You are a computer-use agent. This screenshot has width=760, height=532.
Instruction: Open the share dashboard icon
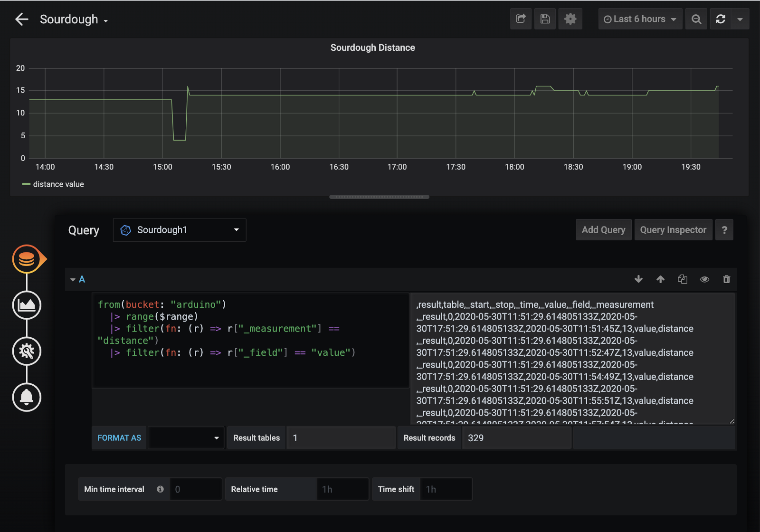tap(521, 19)
